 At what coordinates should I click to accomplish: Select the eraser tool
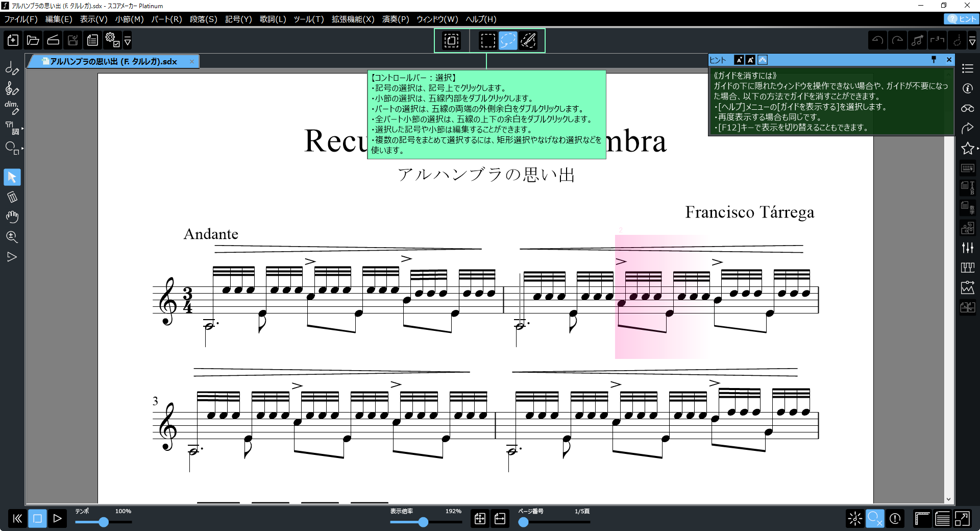pyautogui.click(x=12, y=197)
